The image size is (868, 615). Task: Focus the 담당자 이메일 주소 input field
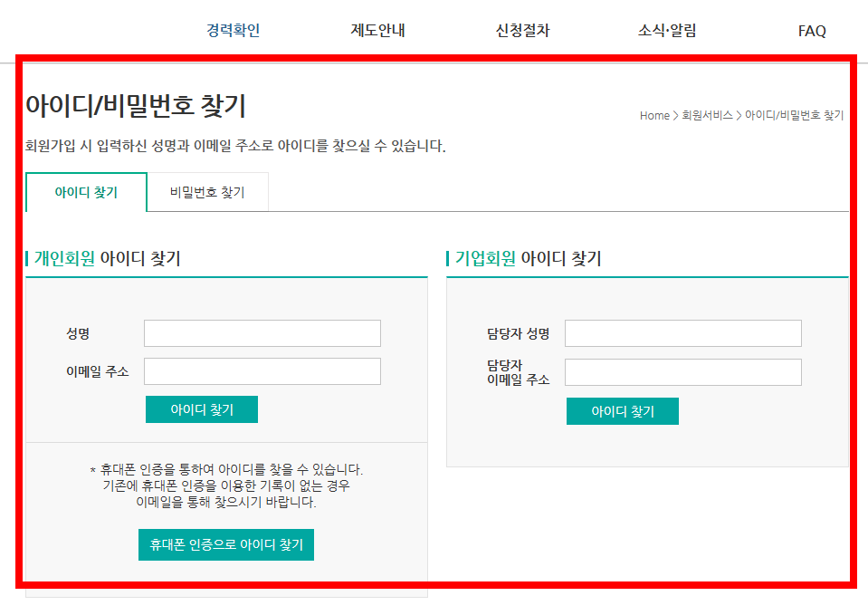tap(682, 371)
